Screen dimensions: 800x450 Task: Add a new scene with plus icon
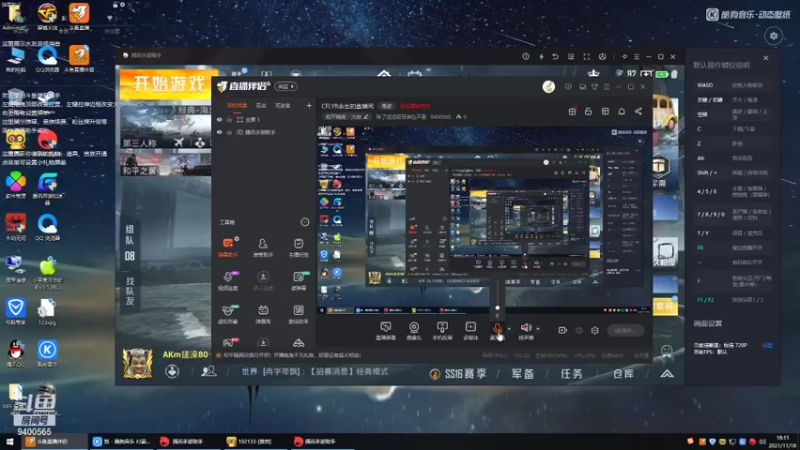(309, 106)
